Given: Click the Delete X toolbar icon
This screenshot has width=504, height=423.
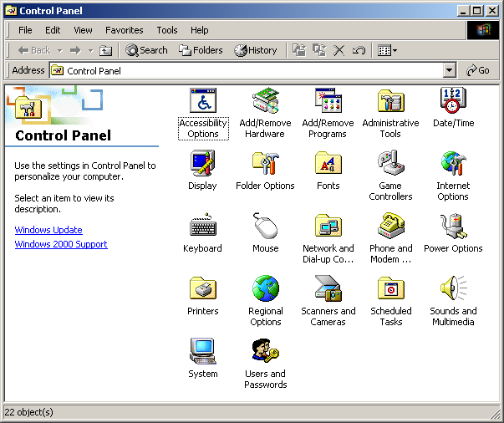Looking at the screenshot, I should pos(339,50).
